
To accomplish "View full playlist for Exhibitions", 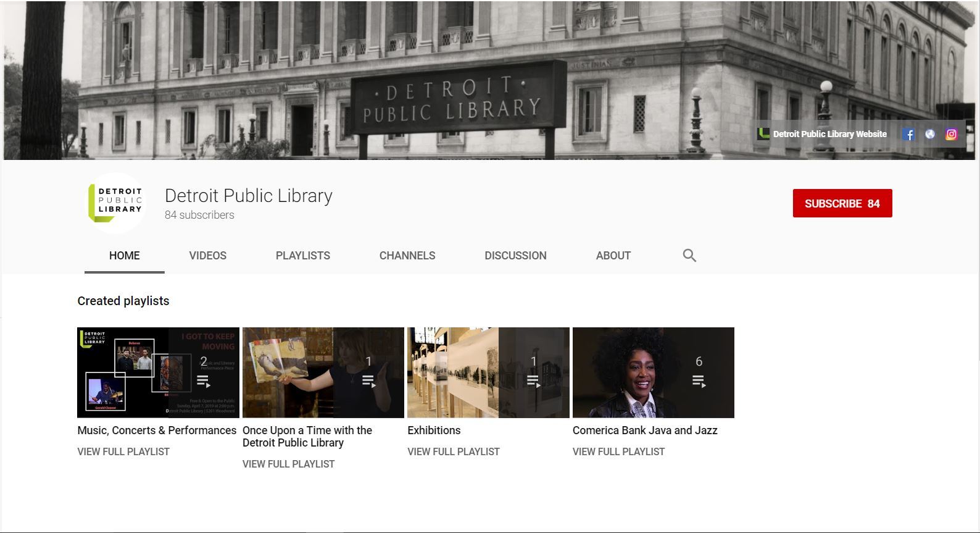I will click(454, 451).
